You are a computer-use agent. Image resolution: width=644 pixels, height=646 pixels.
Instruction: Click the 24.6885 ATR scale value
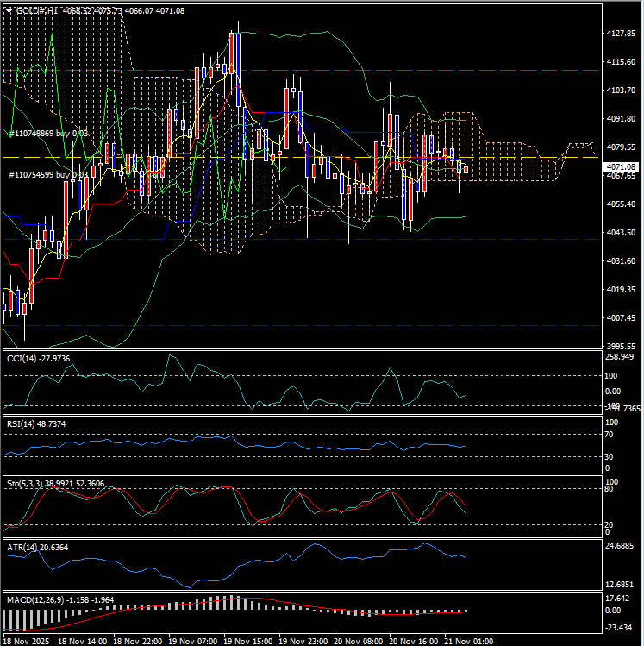621,546
